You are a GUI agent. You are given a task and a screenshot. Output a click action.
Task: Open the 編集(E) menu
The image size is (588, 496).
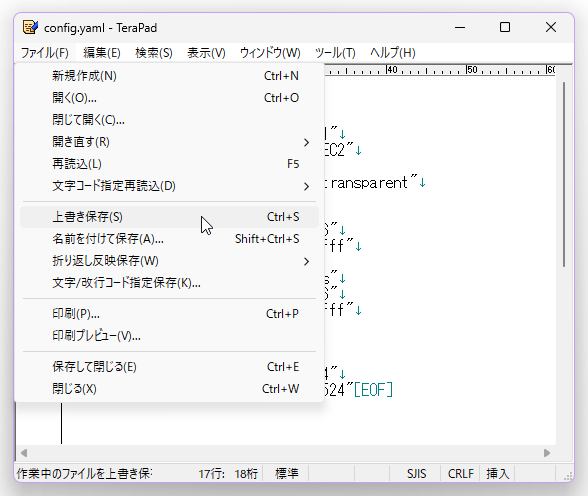tap(102, 53)
